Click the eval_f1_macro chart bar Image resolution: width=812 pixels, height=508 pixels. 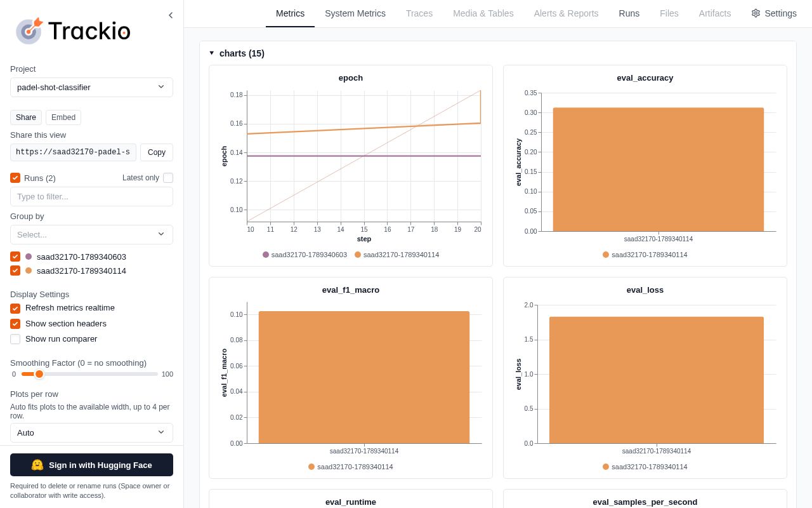[x=364, y=377]
